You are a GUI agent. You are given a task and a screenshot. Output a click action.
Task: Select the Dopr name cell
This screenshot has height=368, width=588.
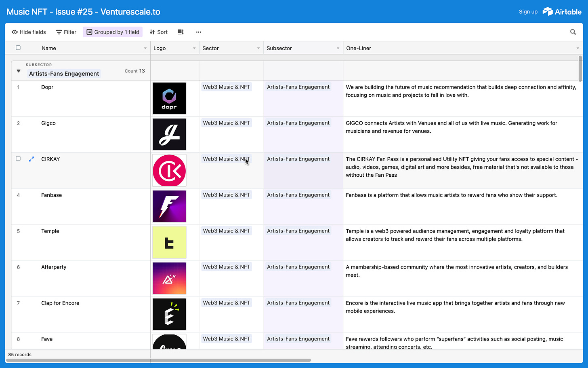[x=81, y=98]
